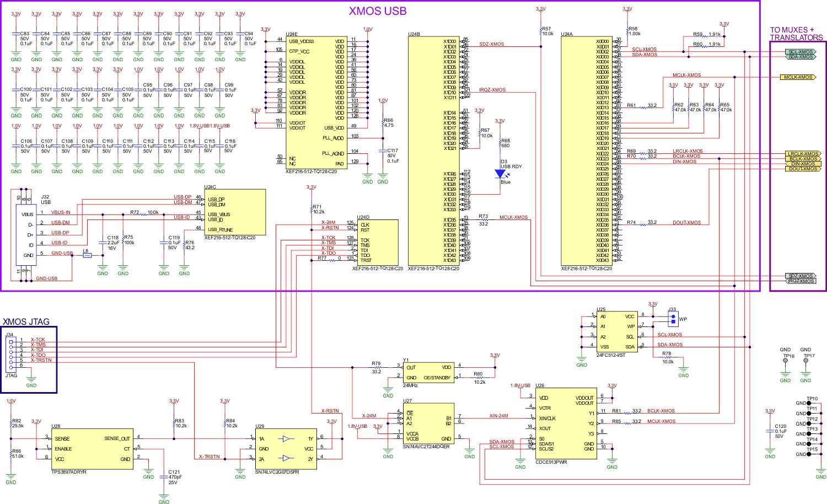Click the X-24M net label near U24D

coord(329,222)
